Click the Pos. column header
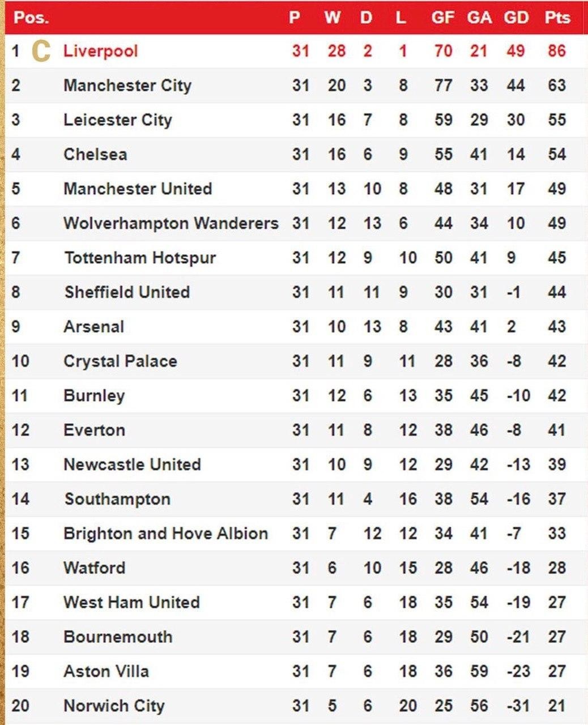Screen dimensions: 588x725 click(x=31, y=18)
